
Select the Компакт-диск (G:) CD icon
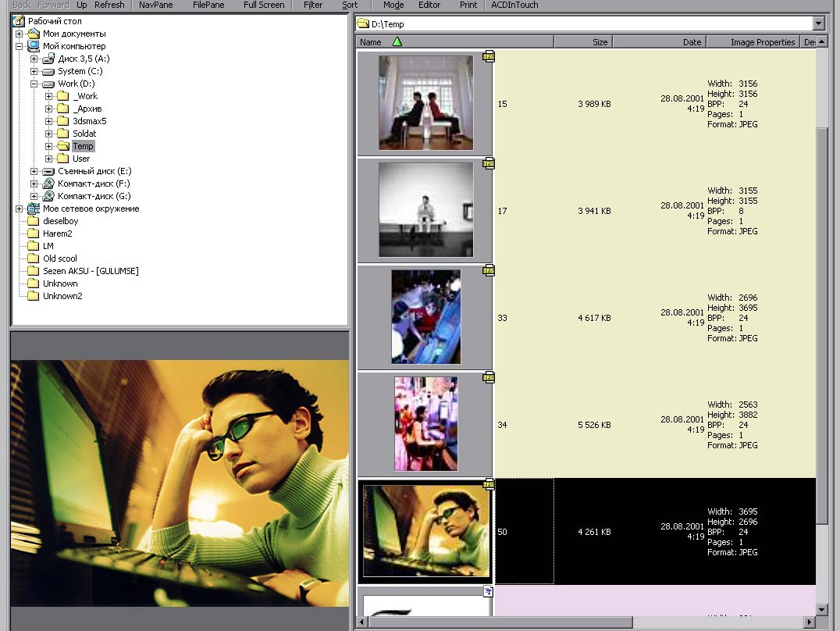pos(48,196)
